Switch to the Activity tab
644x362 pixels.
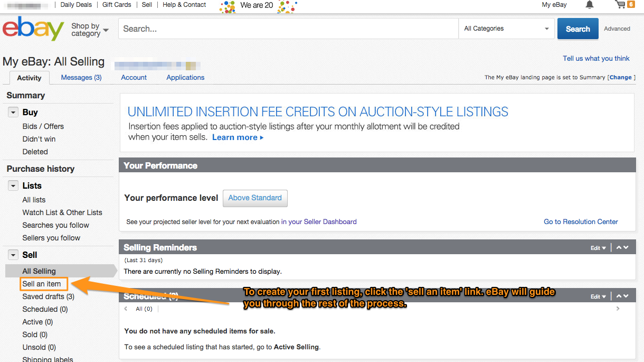point(29,78)
